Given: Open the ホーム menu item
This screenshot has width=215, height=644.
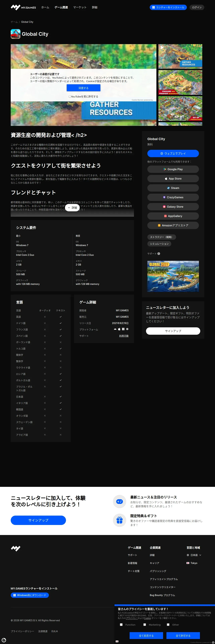Looking at the screenshot, I should pos(45,8).
